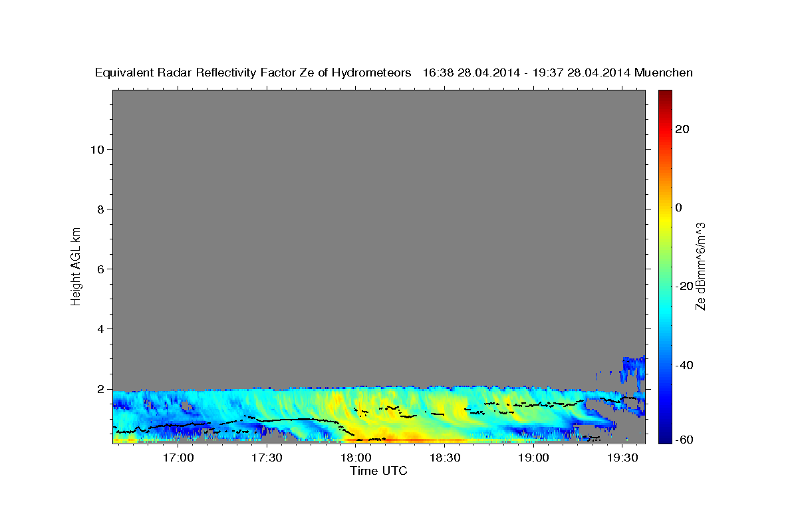Click the colorbar value '-20'
The image size is (798, 532).
click(685, 286)
